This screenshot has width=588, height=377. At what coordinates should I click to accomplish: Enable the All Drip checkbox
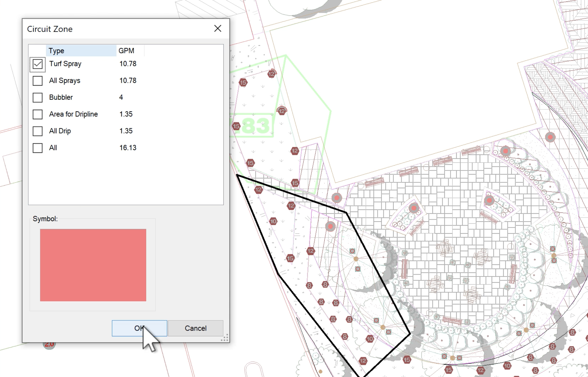pos(37,131)
